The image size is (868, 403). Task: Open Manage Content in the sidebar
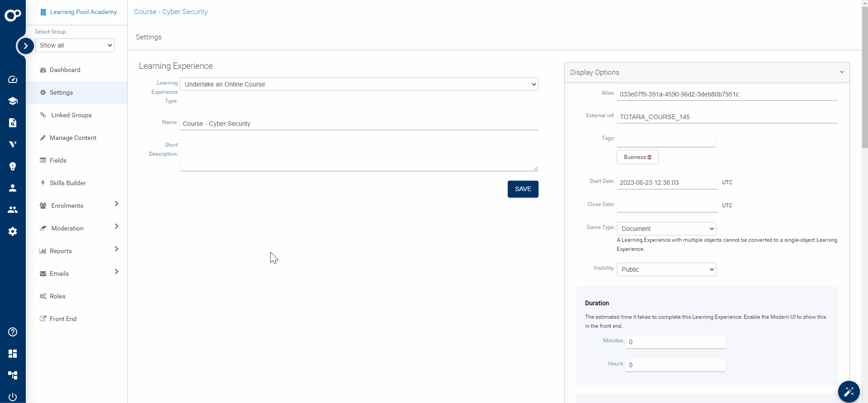point(73,138)
